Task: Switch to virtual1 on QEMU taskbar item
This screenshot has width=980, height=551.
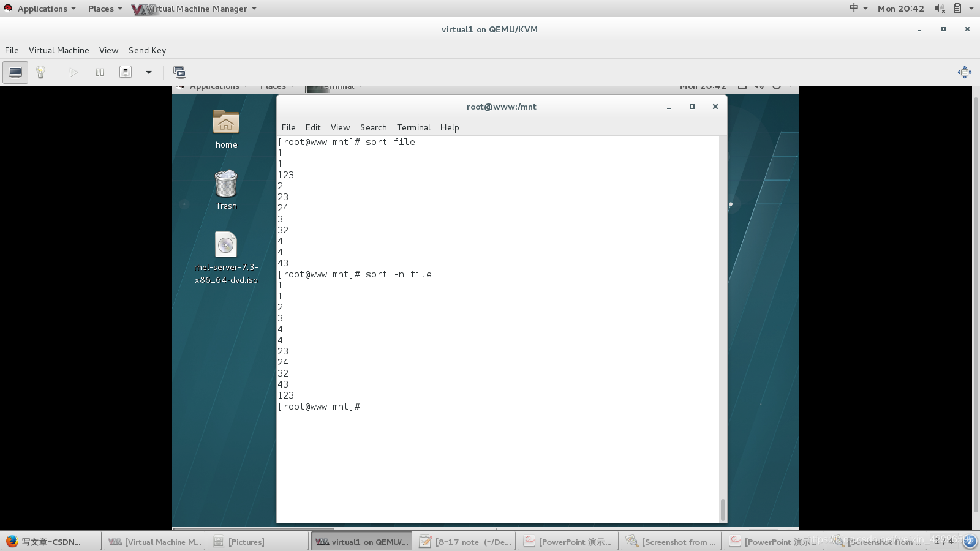Action: [x=361, y=542]
